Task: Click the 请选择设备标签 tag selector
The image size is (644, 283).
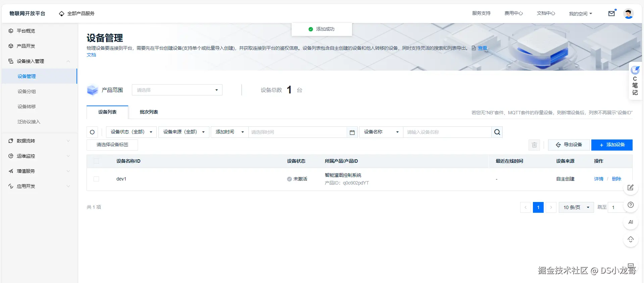Action: (x=112, y=145)
